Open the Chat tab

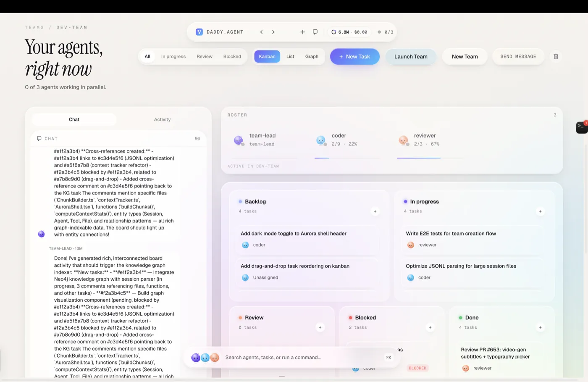[x=74, y=119]
